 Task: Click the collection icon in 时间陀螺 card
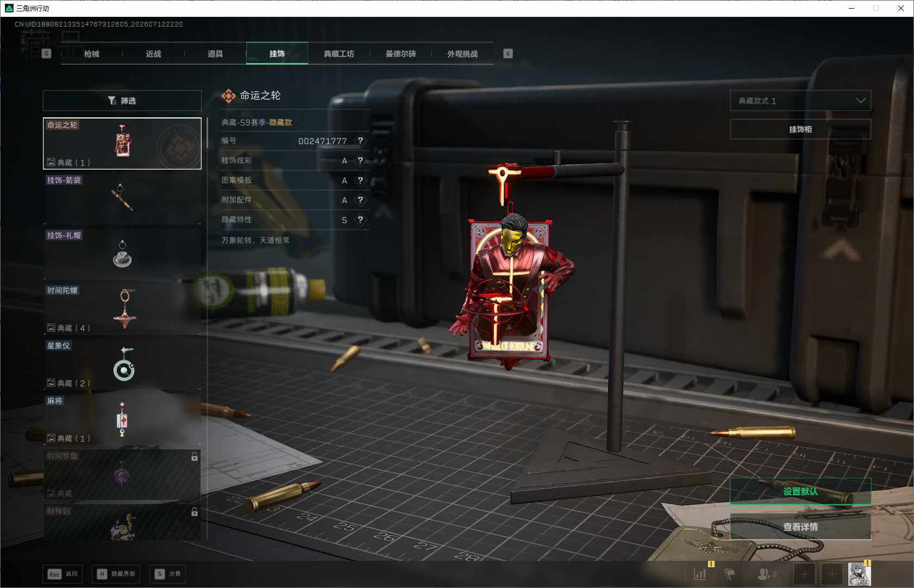[51, 328]
